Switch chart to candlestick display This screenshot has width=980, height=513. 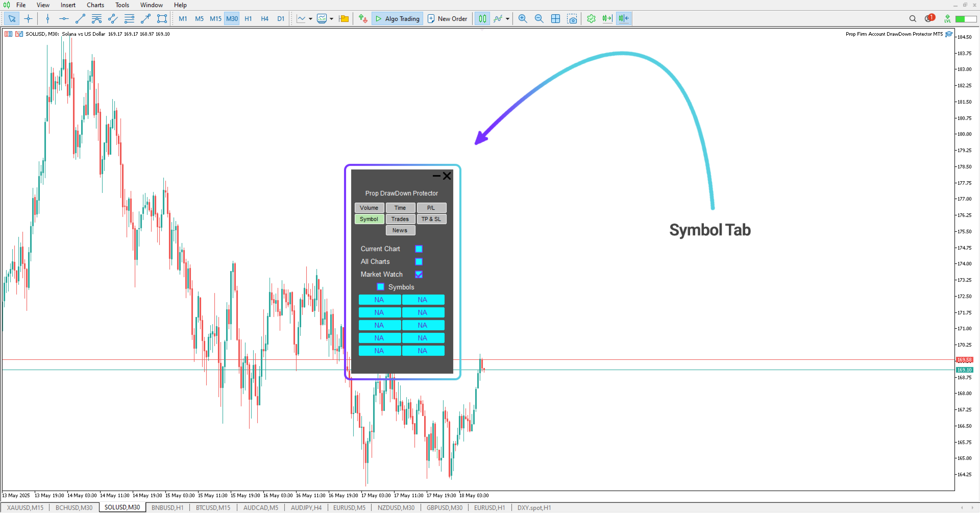pyautogui.click(x=482, y=18)
